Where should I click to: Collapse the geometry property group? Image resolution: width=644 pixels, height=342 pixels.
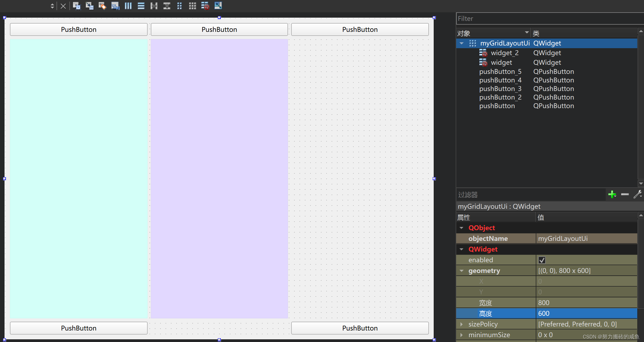pyautogui.click(x=462, y=271)
